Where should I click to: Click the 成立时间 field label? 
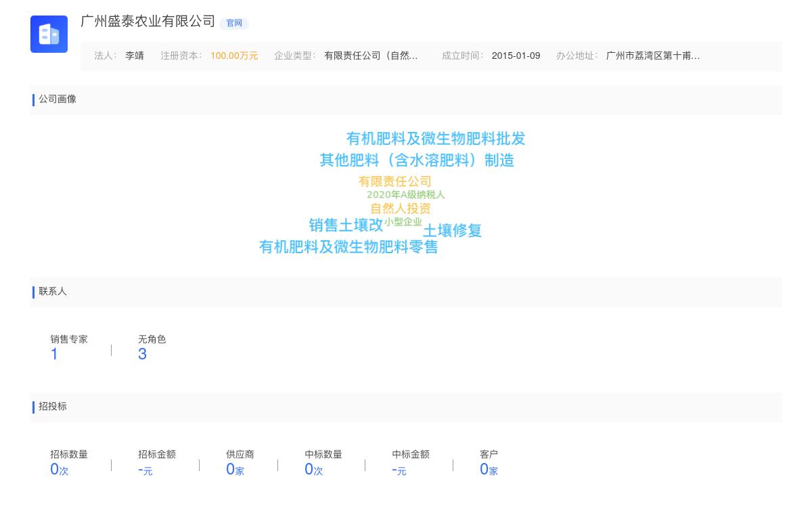(x=463, y=56)
